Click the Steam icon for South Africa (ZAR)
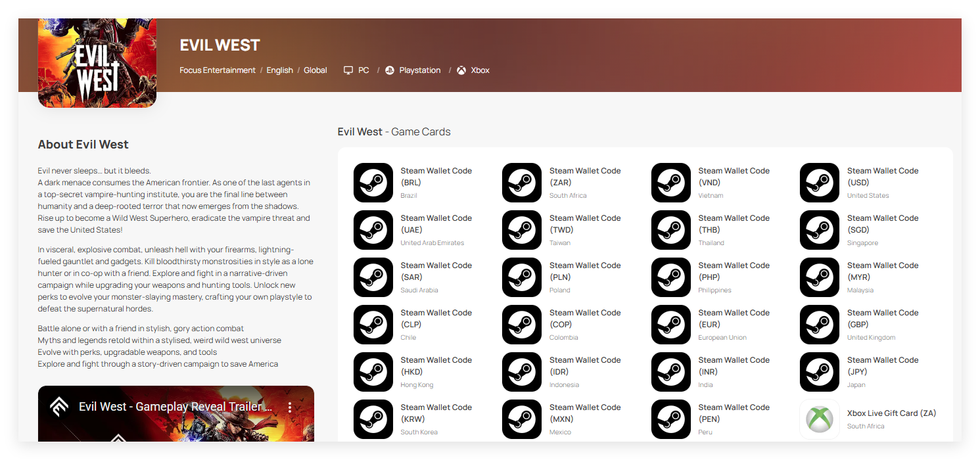 522,183
